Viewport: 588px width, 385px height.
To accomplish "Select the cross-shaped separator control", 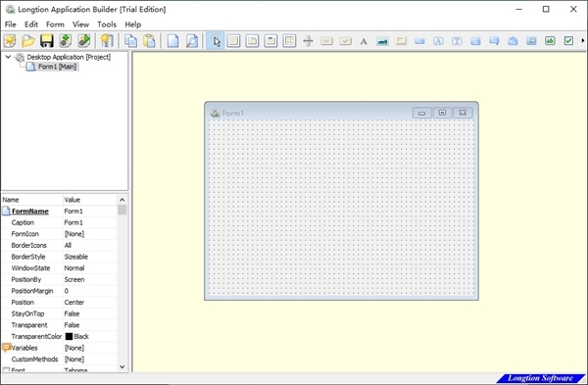I will [x=308, y=40].
